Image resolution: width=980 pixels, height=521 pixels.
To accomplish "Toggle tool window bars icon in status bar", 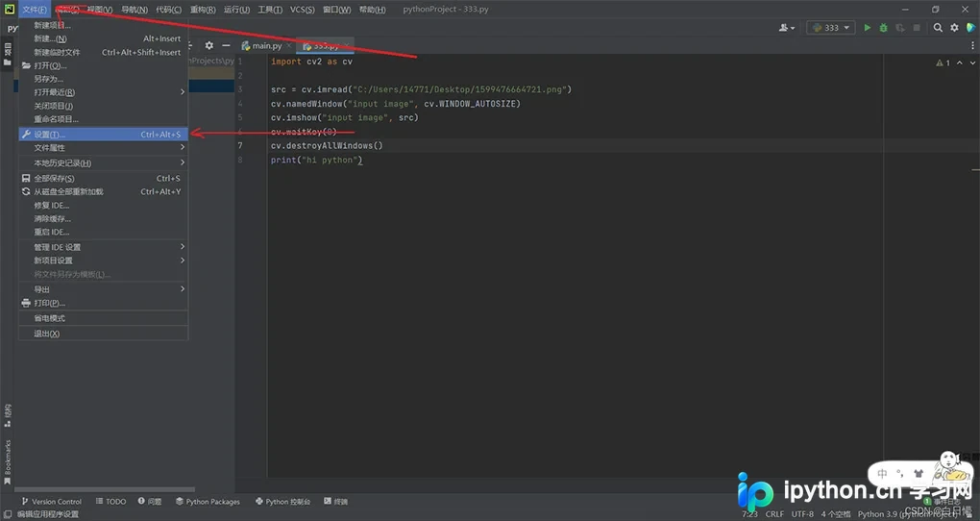I will 8,514.
